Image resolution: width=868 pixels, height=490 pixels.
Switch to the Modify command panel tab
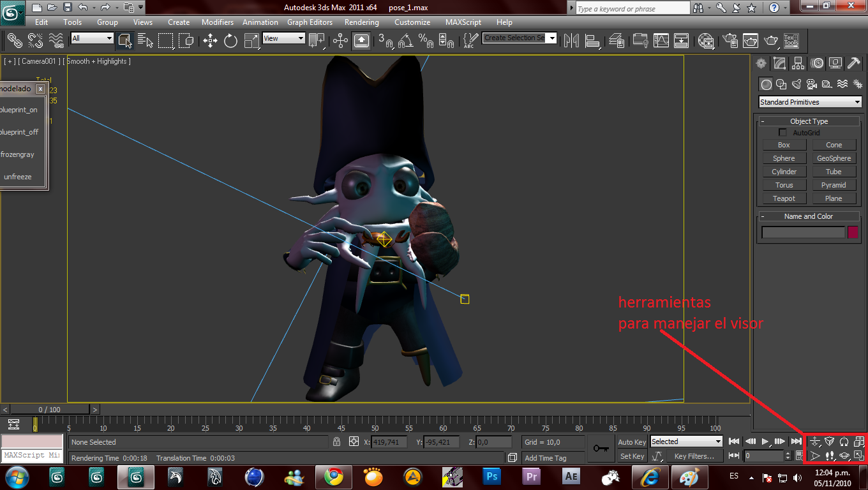779,63
